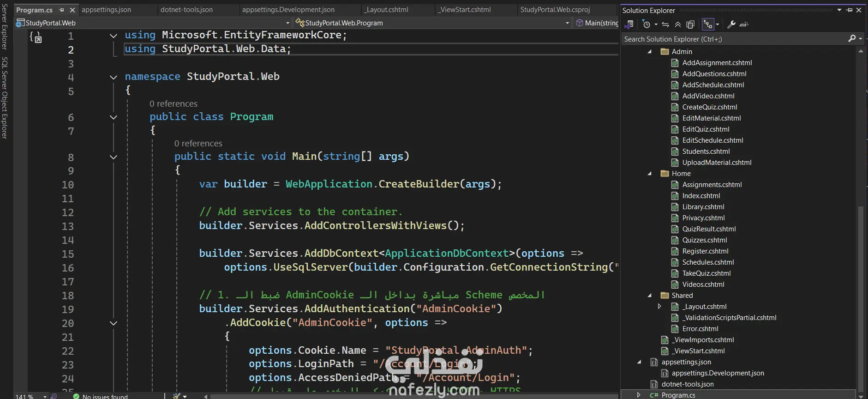Image resolution: width=868 pixels, height=399 pixels.
Task: Open the StudyPortal.Web.Program types dropdown
Action: (568, 23)
